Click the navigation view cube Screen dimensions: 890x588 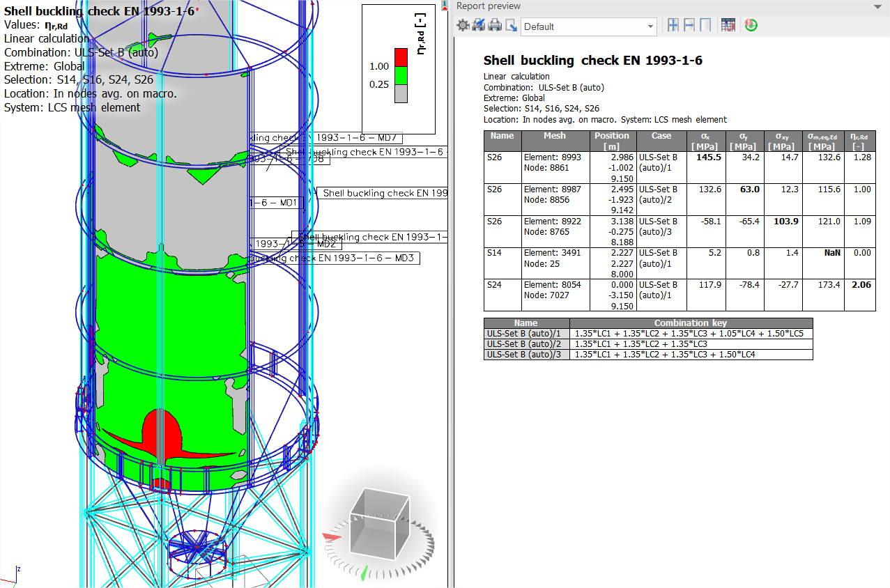click(379, 523)
